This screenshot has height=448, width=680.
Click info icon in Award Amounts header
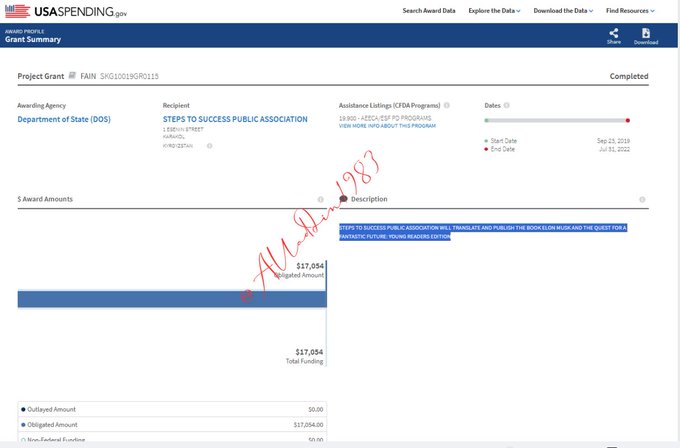point(320,199)
